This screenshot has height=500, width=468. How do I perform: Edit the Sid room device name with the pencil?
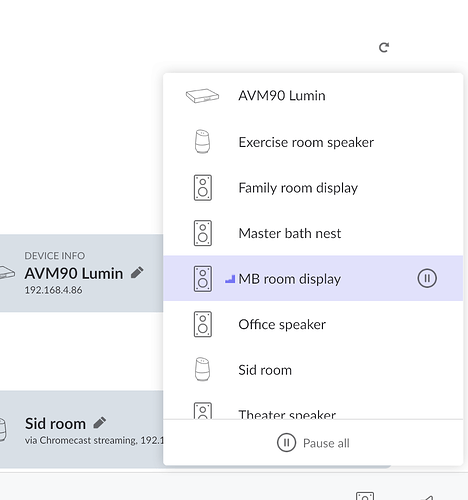[100, 423]
